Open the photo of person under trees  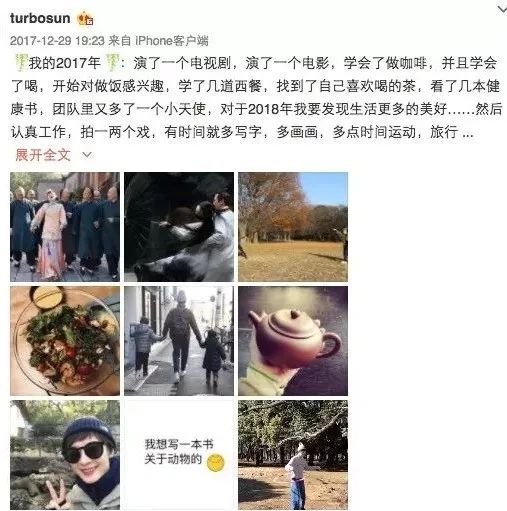293,455
